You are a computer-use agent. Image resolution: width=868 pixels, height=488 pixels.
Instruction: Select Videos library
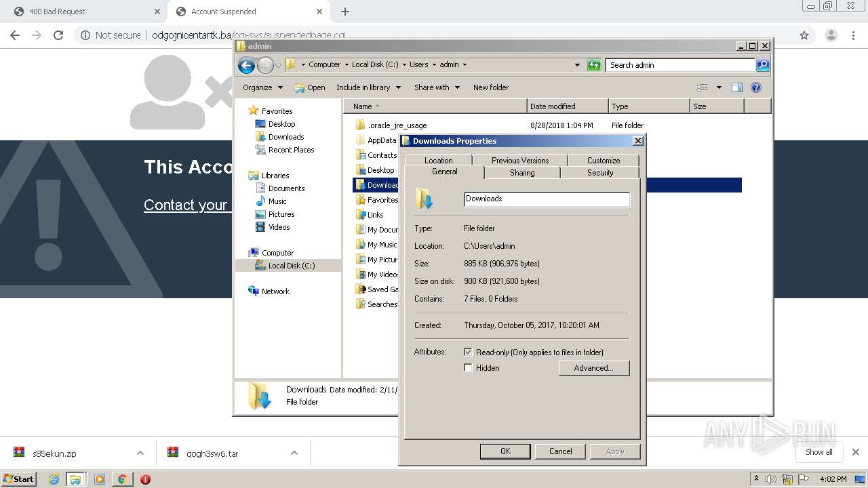279,227
